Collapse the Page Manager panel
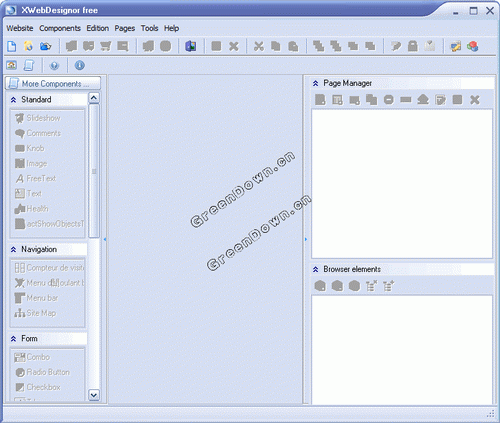This screenshot has height=423, width=500. coord(315,83)
